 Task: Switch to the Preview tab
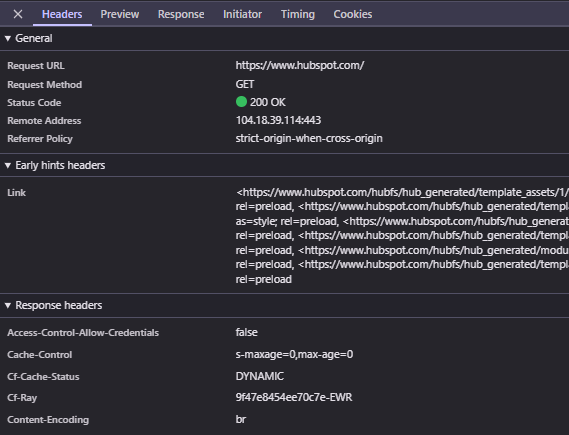coord(120,14)
